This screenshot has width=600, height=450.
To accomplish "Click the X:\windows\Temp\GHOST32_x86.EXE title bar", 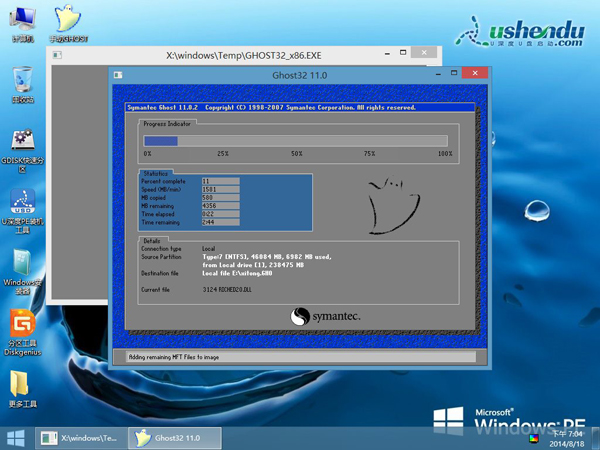I will 244,55.
